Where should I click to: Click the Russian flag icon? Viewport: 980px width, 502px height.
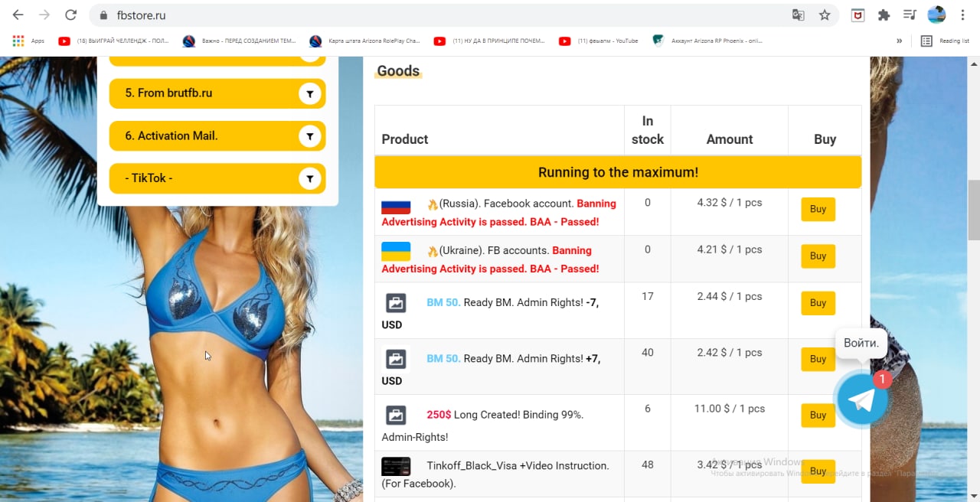tap(396, 205)
